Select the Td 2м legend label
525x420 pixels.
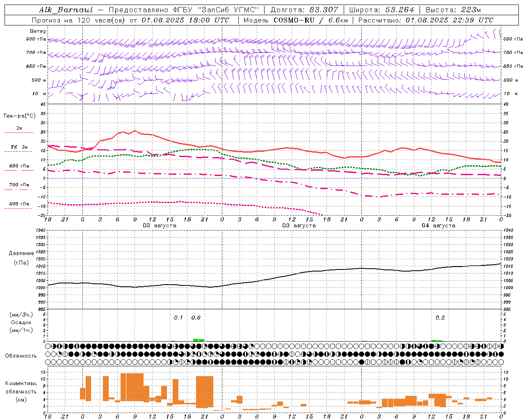[x=19, y=147]
